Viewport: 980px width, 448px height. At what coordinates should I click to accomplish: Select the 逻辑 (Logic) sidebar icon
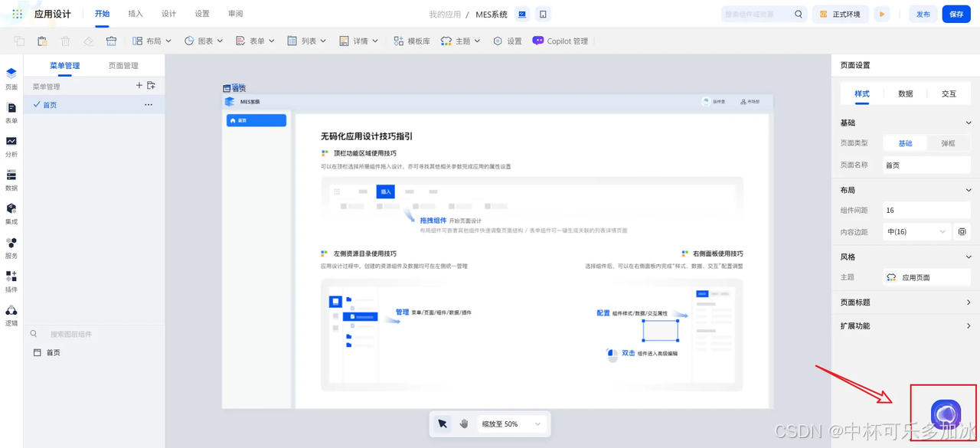pos(11,316)
